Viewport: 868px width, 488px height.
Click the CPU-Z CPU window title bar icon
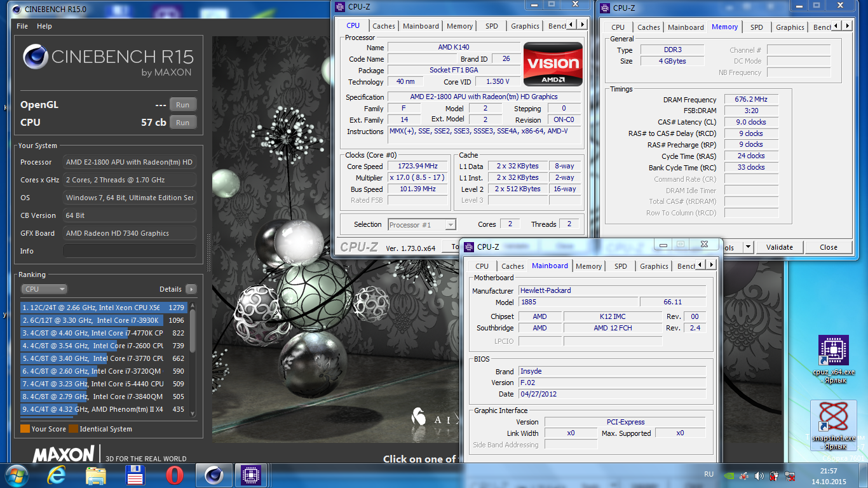[339, 6]
